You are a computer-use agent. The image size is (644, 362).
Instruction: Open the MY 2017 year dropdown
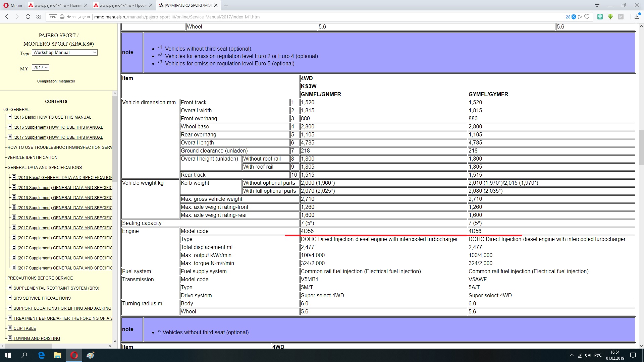[41, 68]
